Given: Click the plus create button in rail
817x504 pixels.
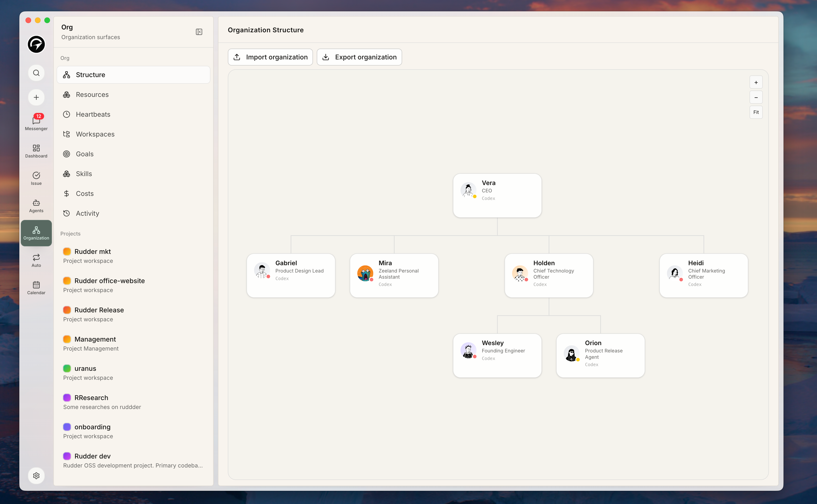Looking at the screenshot, I should click(36, 97).
